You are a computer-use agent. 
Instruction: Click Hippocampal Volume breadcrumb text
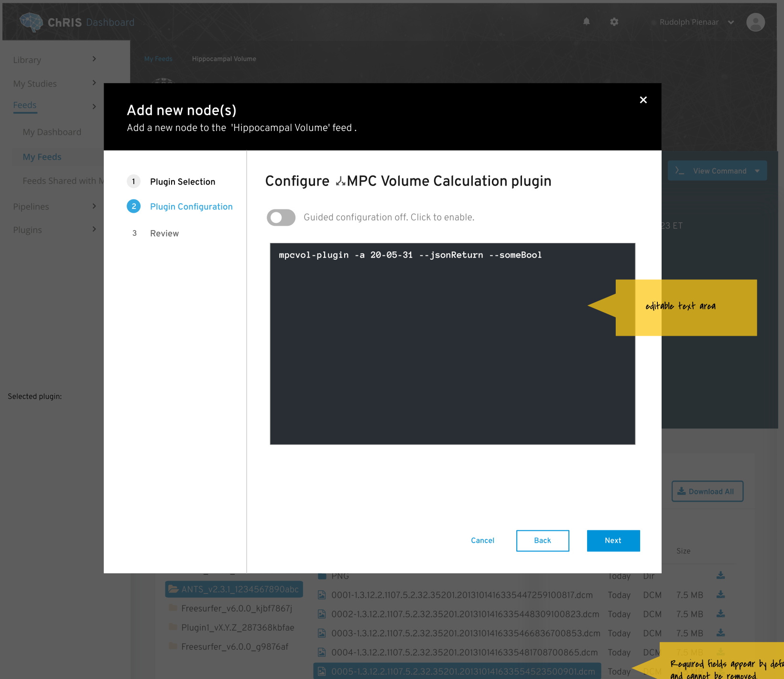coord(224,59)
